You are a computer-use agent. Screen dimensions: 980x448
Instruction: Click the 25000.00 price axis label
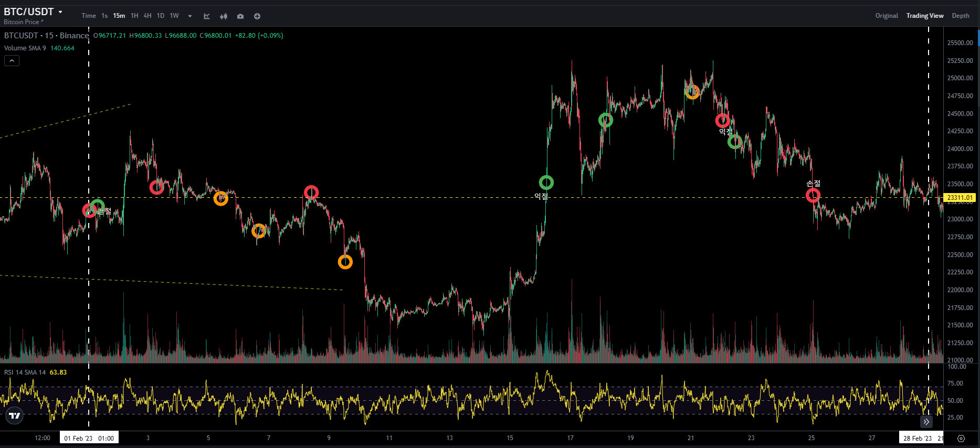960,78
